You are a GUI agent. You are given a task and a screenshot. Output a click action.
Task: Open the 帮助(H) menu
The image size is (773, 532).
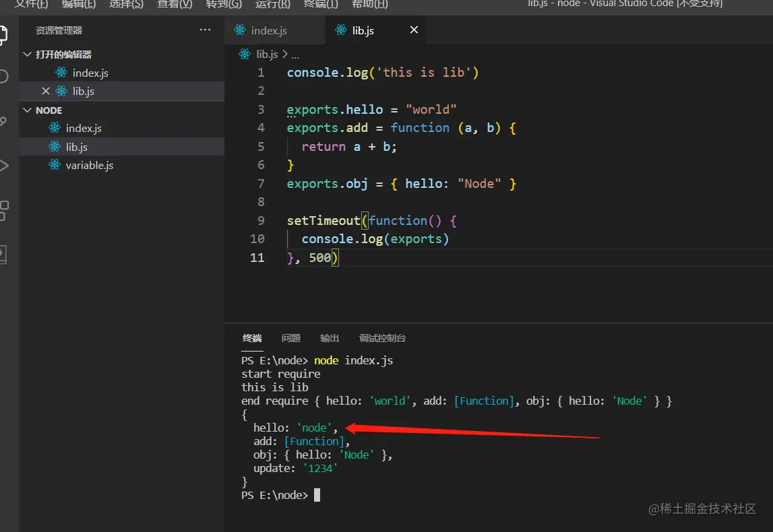coord(370,4)
